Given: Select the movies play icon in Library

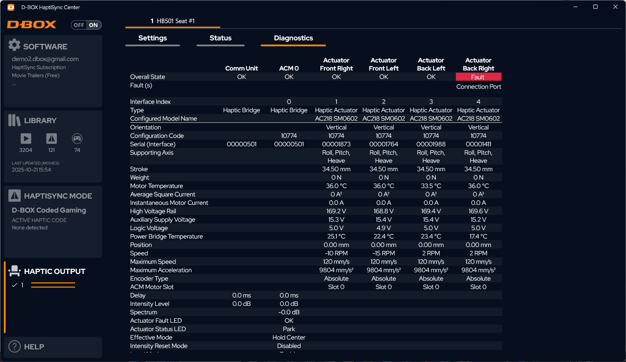Looking at the screenshot, I should pos(26,138).
